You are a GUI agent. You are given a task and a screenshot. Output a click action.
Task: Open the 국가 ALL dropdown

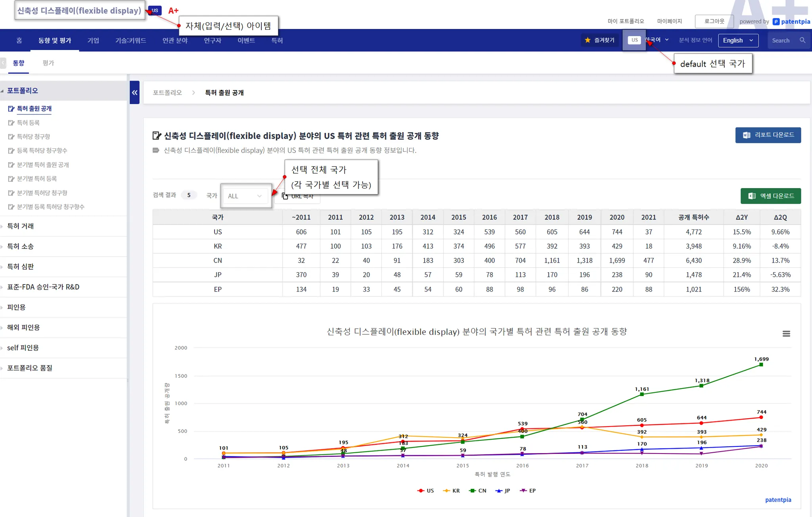245,196
